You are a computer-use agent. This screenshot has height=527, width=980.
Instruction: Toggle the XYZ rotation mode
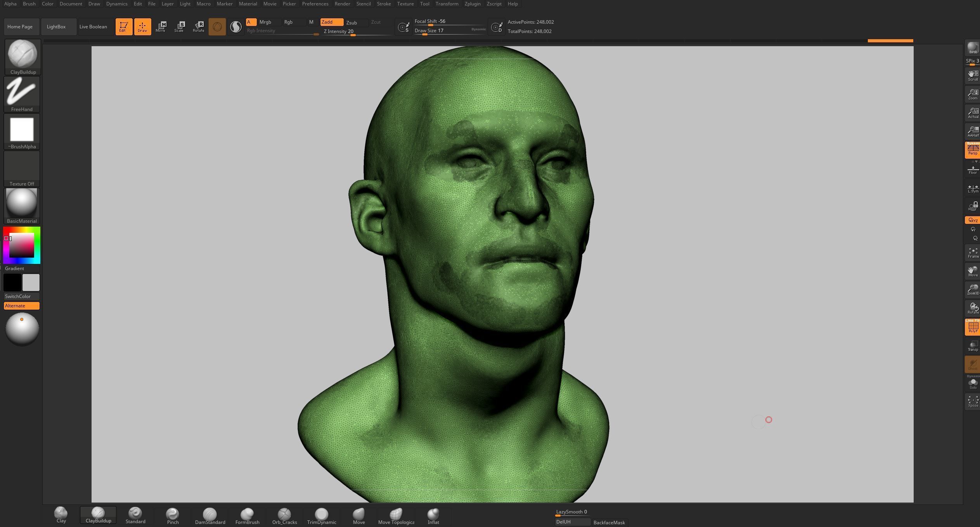click(x=973, y=220)
